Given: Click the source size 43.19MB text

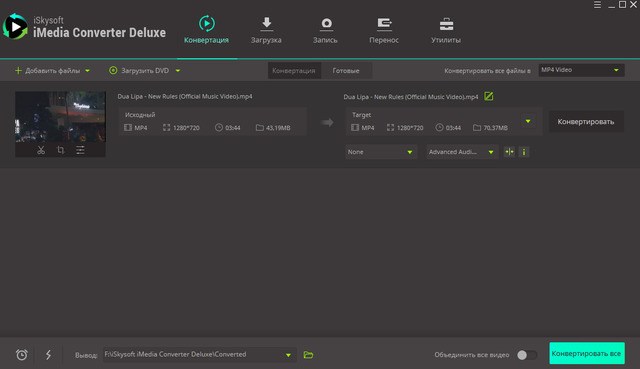Looking at the screenshot, I should tap(278, 128).
